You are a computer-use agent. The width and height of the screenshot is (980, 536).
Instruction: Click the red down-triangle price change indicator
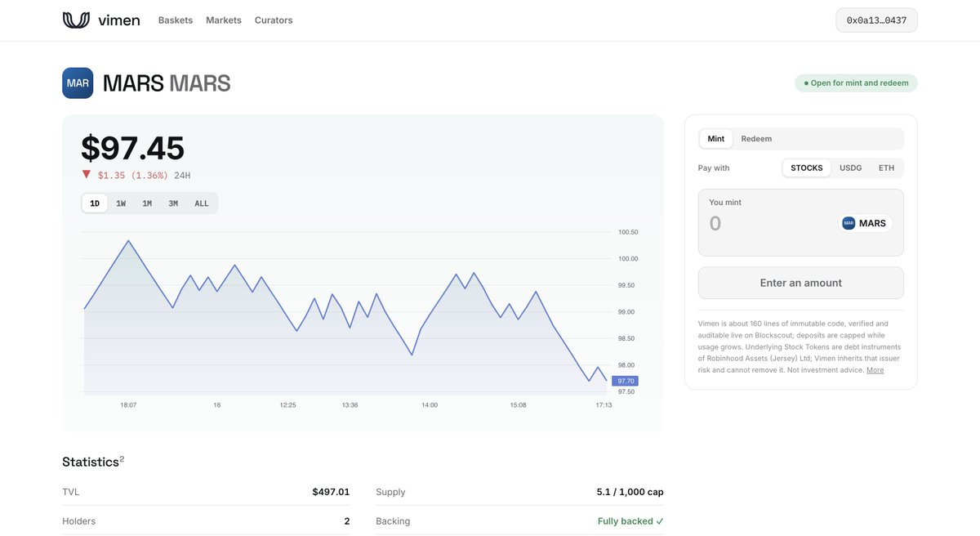(x=86, y=175)
